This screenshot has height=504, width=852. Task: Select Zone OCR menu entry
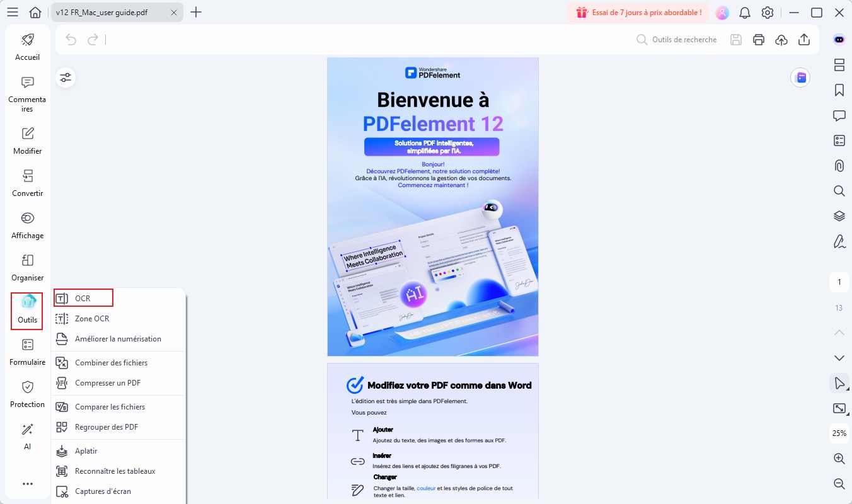pyautogui.click(x=119, y=319)
